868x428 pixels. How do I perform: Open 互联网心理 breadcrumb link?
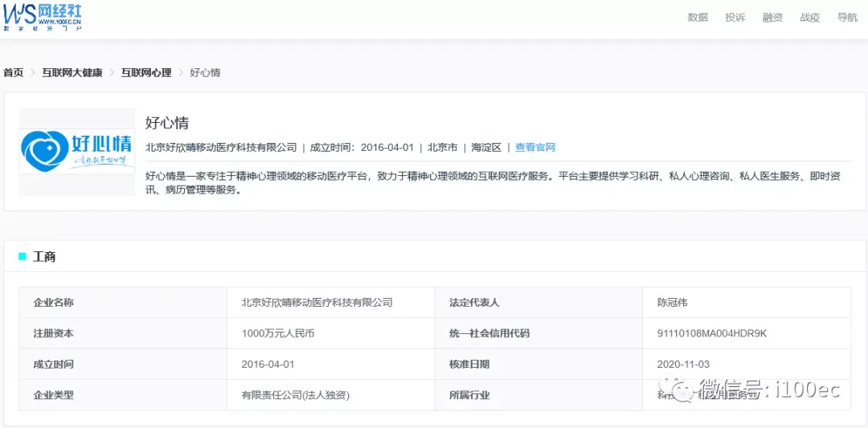(x=146, y=72)
